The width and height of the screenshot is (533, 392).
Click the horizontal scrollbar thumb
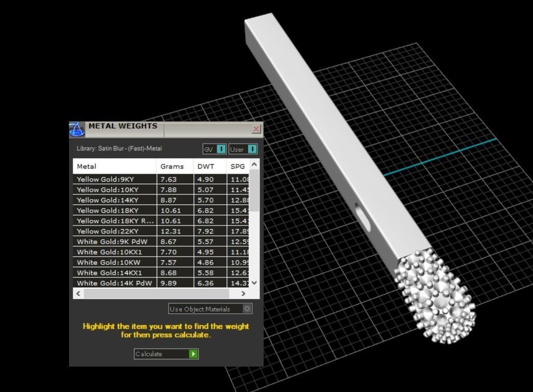[x=157, y=293]
